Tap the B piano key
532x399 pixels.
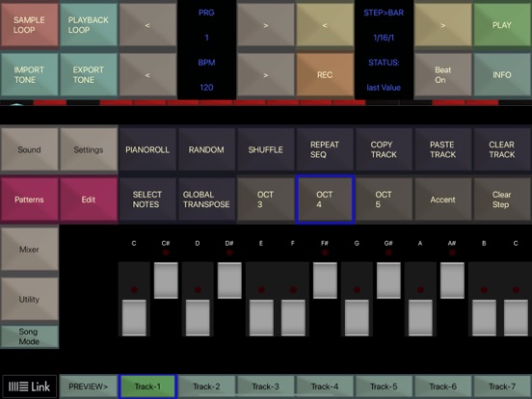tap(484, 318)
